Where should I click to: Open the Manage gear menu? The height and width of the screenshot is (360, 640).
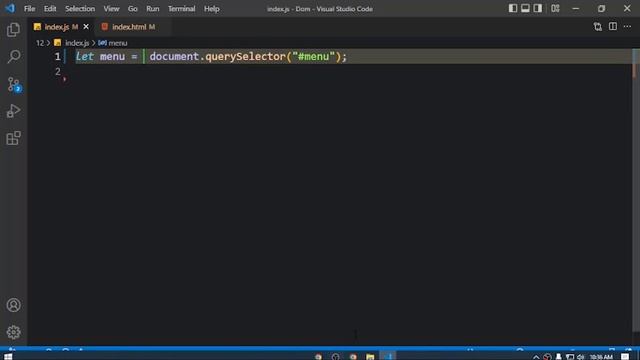[13, 332]
